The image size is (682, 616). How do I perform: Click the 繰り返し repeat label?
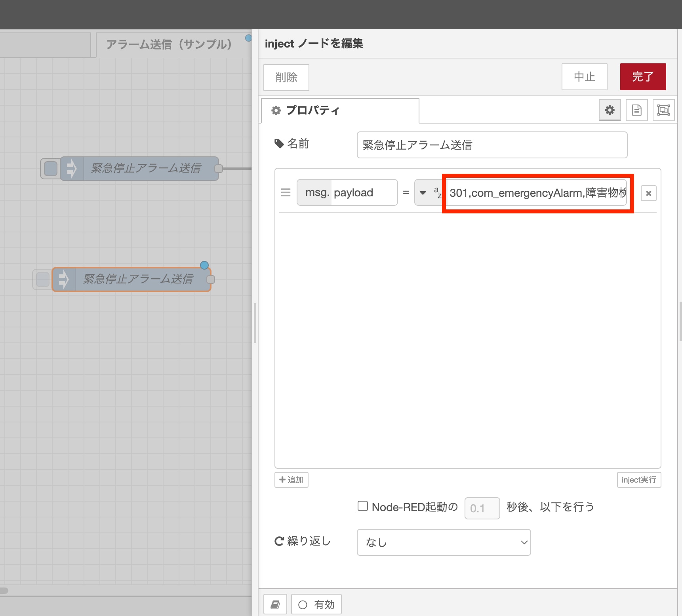point(303,541)
